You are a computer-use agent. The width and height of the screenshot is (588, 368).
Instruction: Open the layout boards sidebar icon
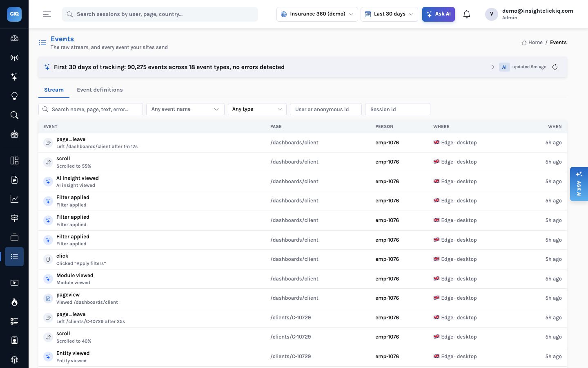(14, 160)
